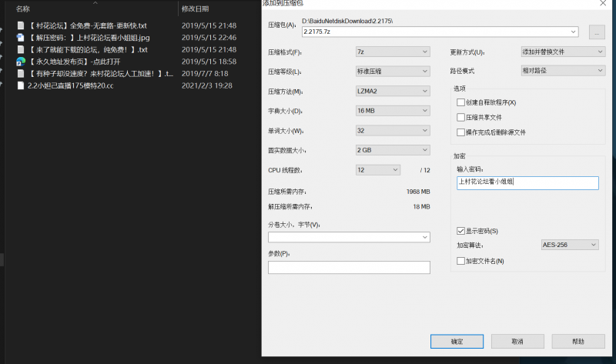Uncheck the 显示密码 checkbox
This screenshot has height=364, width=616.
click(460, 231)
